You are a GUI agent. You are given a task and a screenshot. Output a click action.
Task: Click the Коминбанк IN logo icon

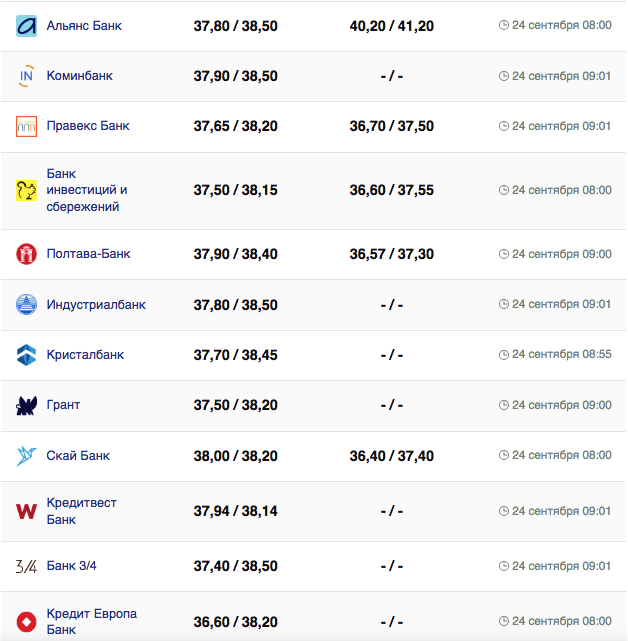[27, 76]
